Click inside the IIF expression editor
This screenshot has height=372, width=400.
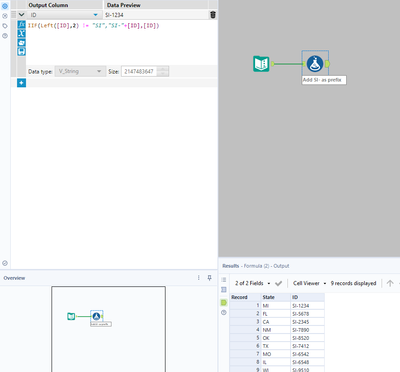coord(122,42)
